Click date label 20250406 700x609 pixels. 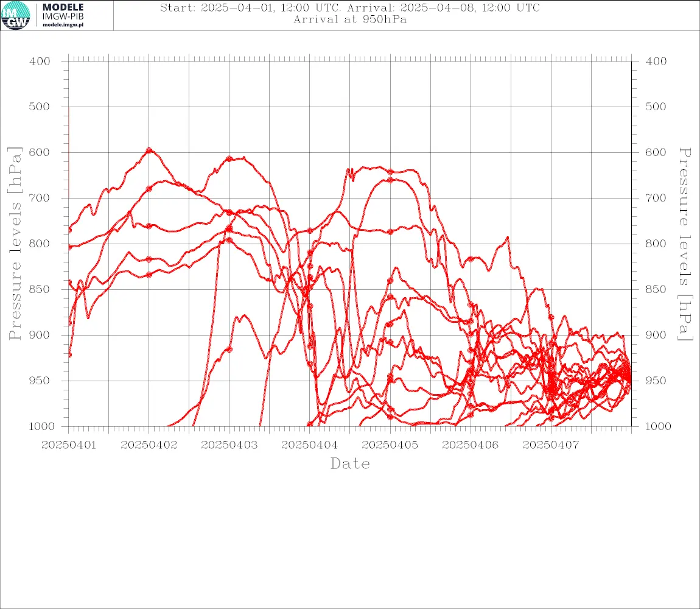click(470, 445)
